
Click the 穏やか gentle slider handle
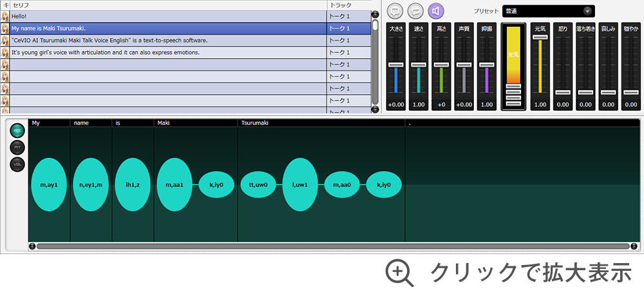[x=631, y=92]
